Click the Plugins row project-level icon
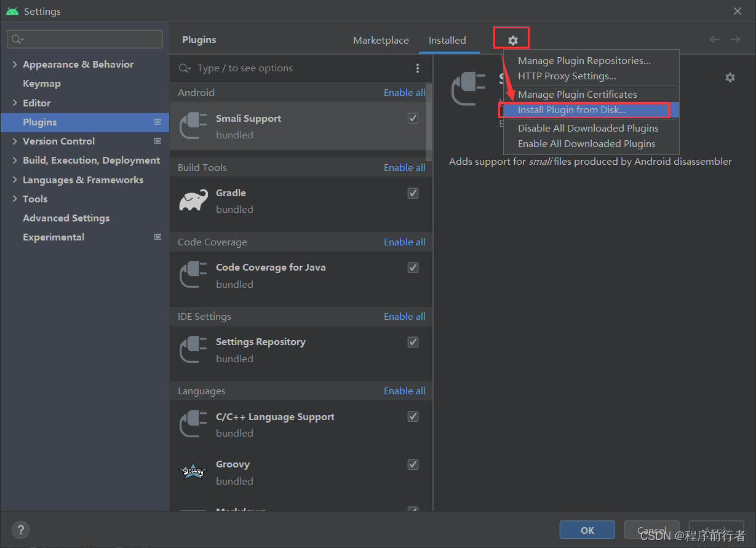The height and width of the screenshot is (548, 756). pyautogui.click(x=157, y=122)
